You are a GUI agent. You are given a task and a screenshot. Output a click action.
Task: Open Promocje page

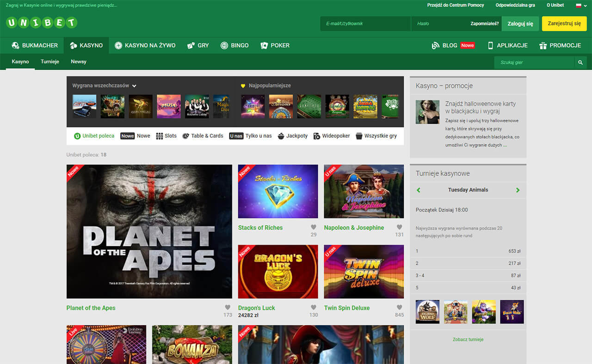pos(560,45)
